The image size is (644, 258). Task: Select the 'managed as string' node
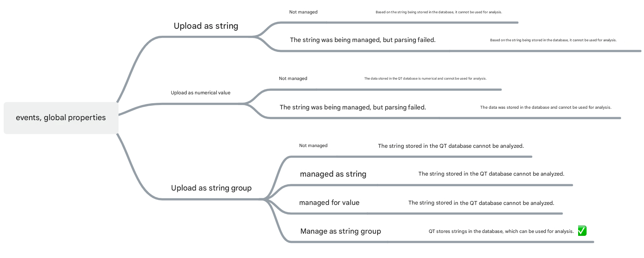click(x=333, y=174)
